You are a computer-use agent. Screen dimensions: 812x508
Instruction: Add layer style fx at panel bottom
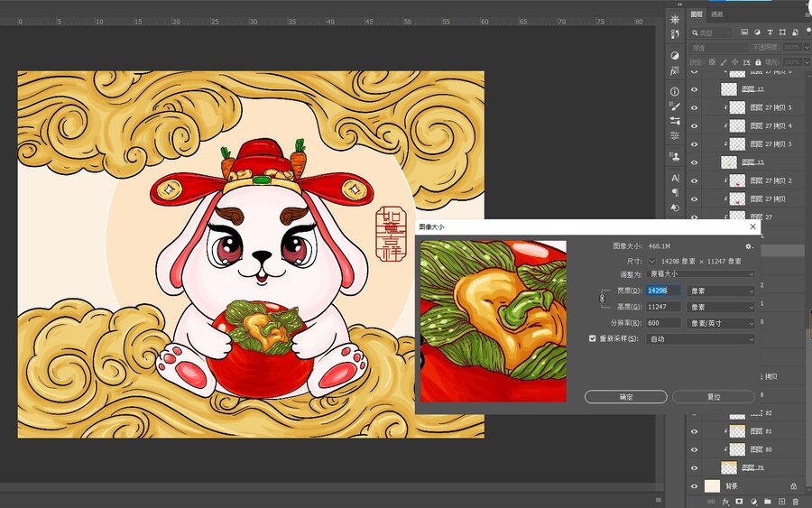(x=725, y=502)
